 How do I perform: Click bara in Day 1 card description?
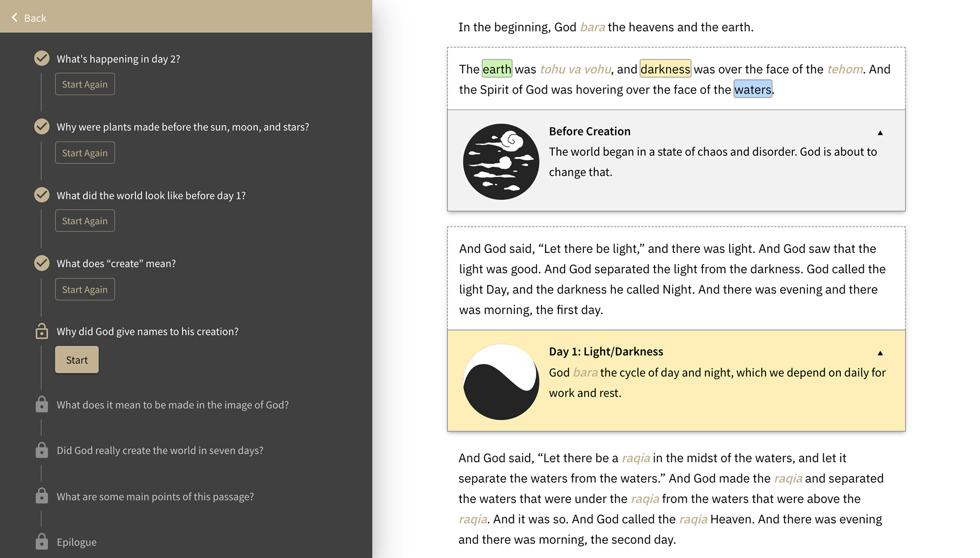click(585, 372)
